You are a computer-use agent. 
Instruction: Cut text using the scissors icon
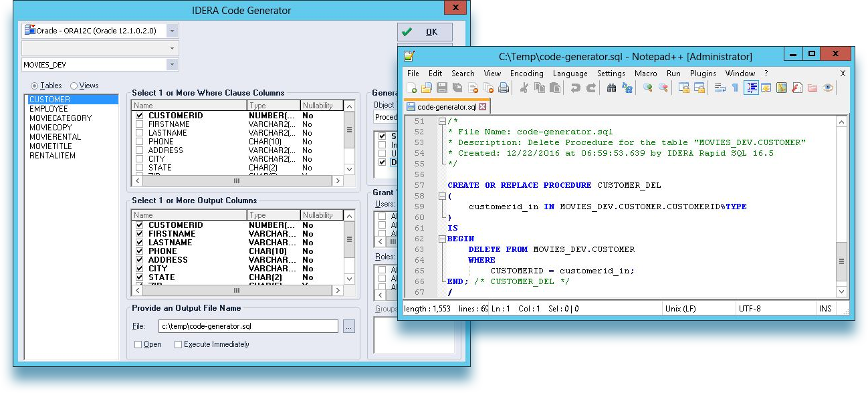(523, 88)
